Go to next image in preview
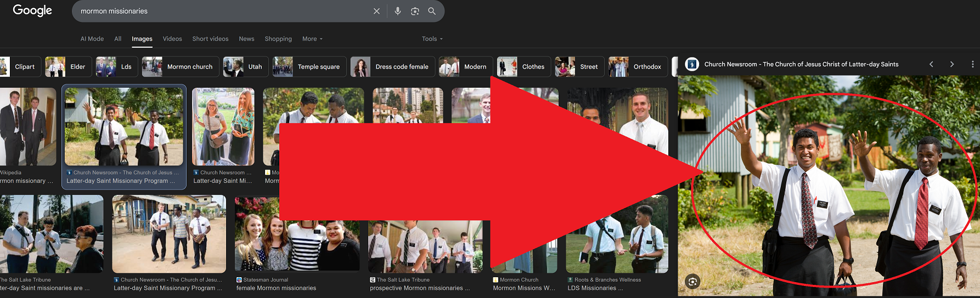980x298 pixels. 952,64
